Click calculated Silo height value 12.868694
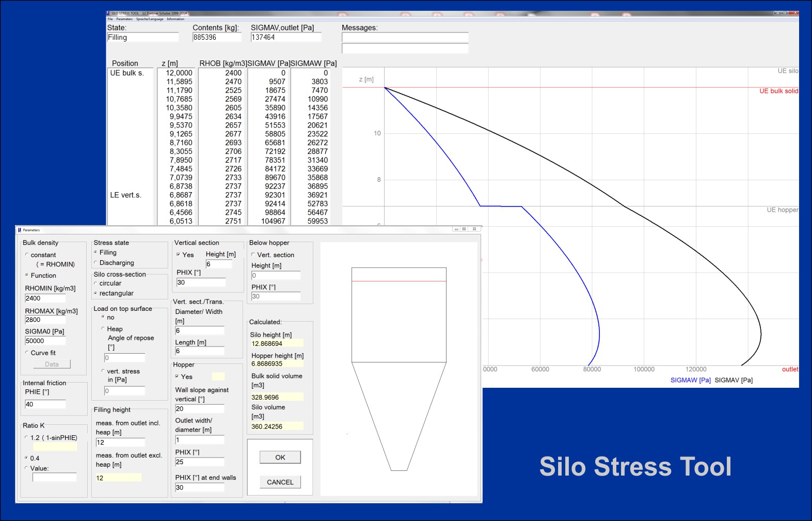Screen dimensions: 812x521 click(277, 343)
